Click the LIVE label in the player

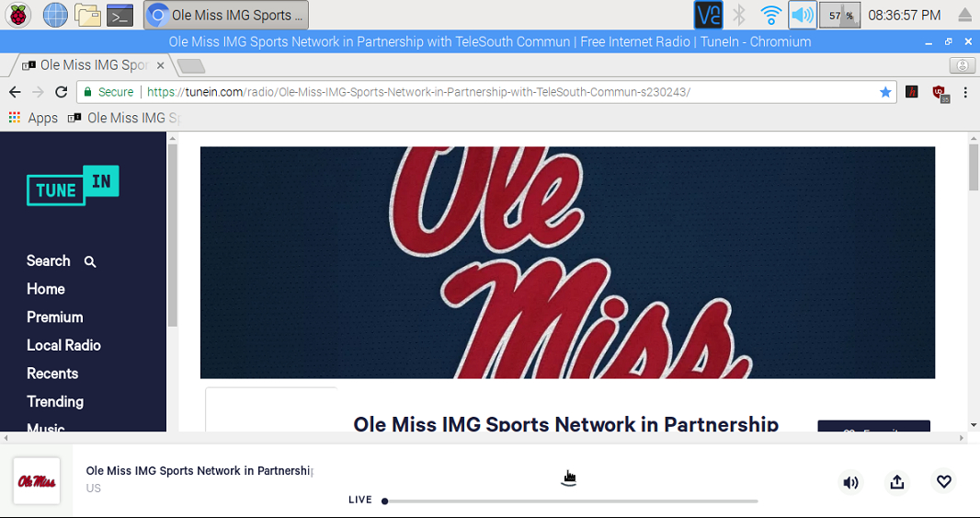pyautogui.click(x=360, y=500)
